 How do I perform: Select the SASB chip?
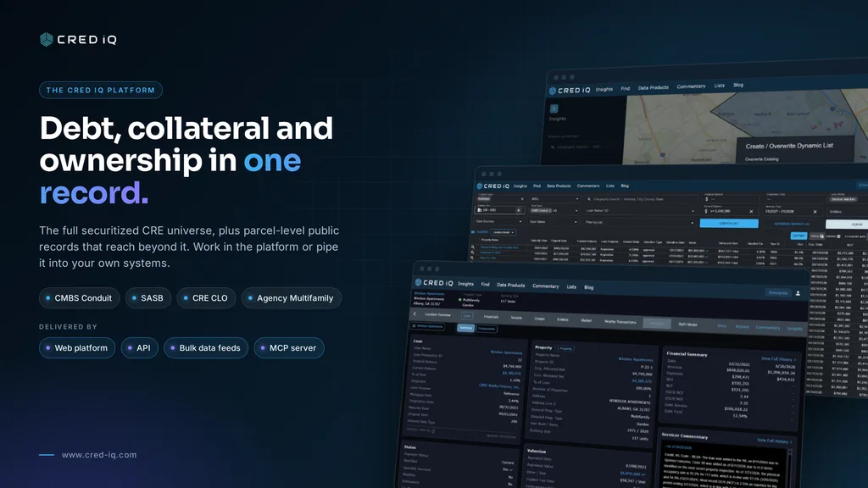(147, 297)
